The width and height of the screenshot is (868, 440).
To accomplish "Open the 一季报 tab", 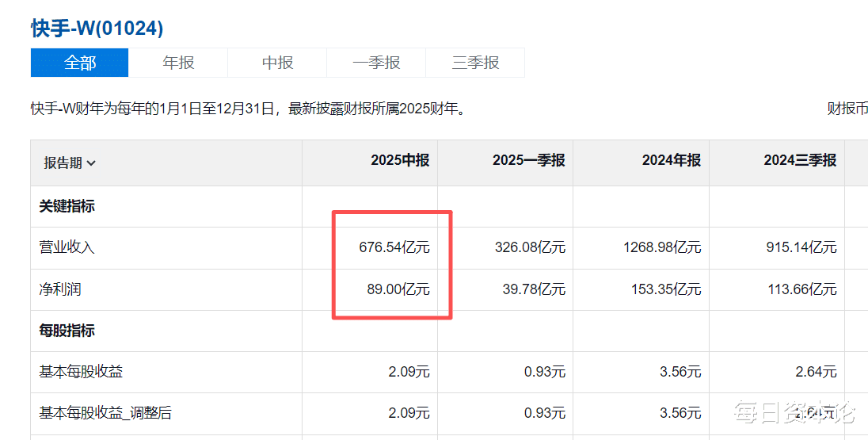I will click(376, 63).
